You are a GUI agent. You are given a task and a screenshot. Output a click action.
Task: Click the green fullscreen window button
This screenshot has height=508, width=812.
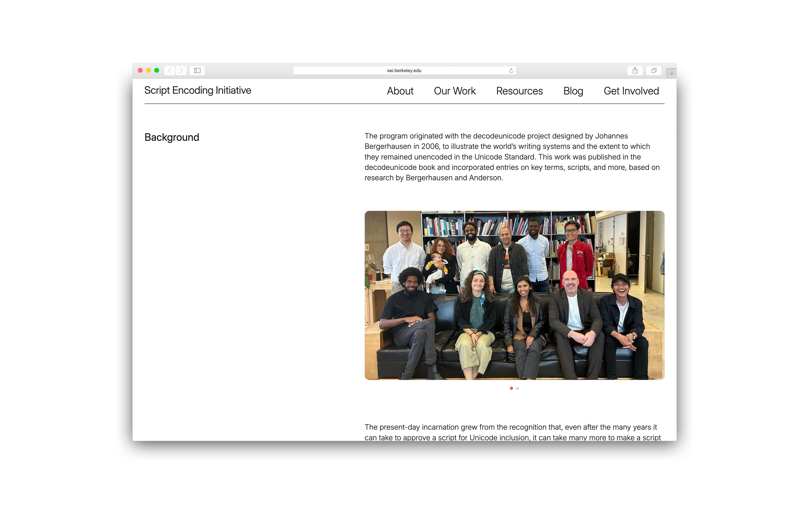(x=156, y=71)
